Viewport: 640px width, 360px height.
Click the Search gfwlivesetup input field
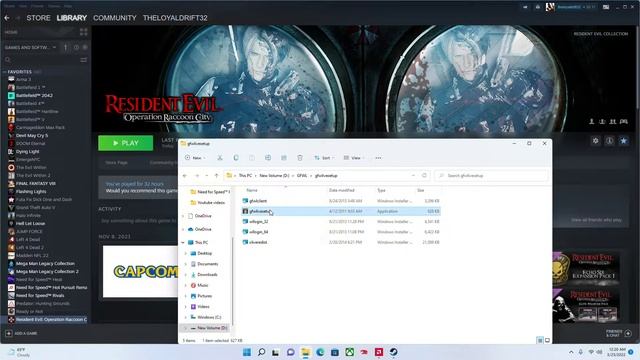(491, 176)
